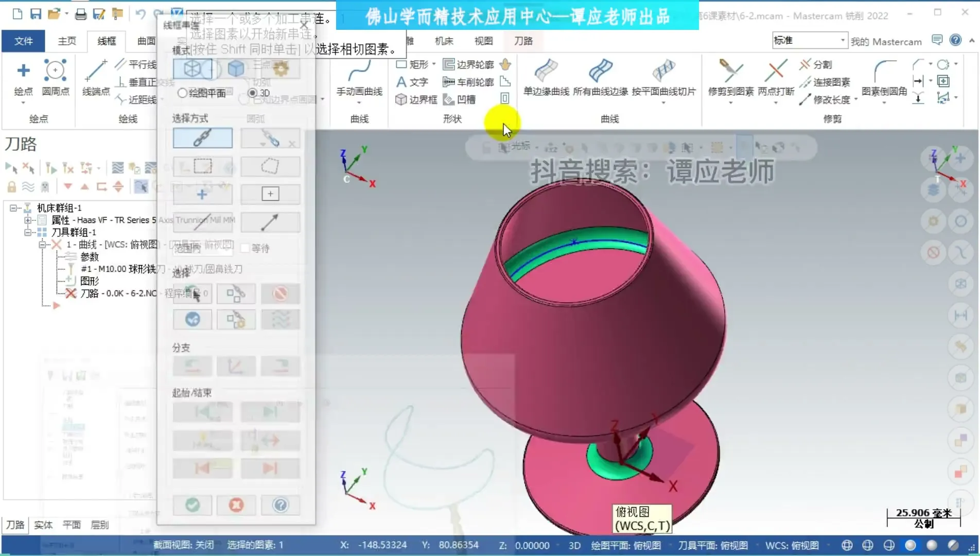
Task: Select the polygon selection method icon
Action: pos(270,166)
